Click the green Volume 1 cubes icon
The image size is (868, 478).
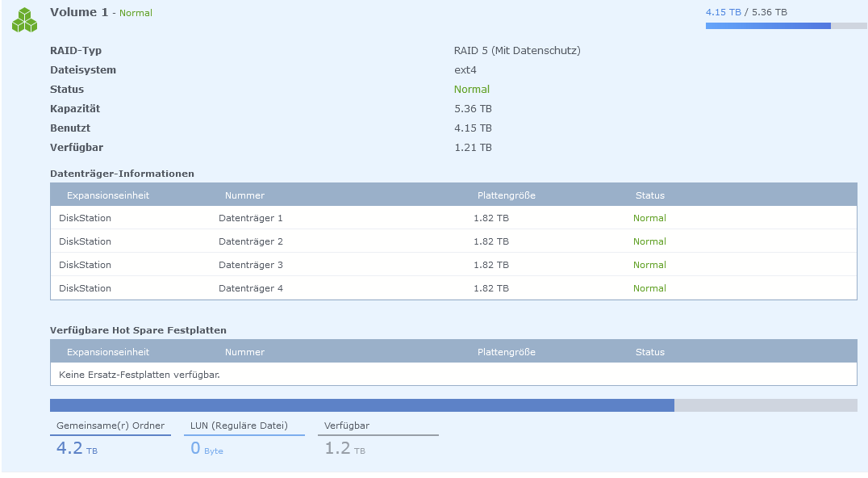tap(24, 20)
